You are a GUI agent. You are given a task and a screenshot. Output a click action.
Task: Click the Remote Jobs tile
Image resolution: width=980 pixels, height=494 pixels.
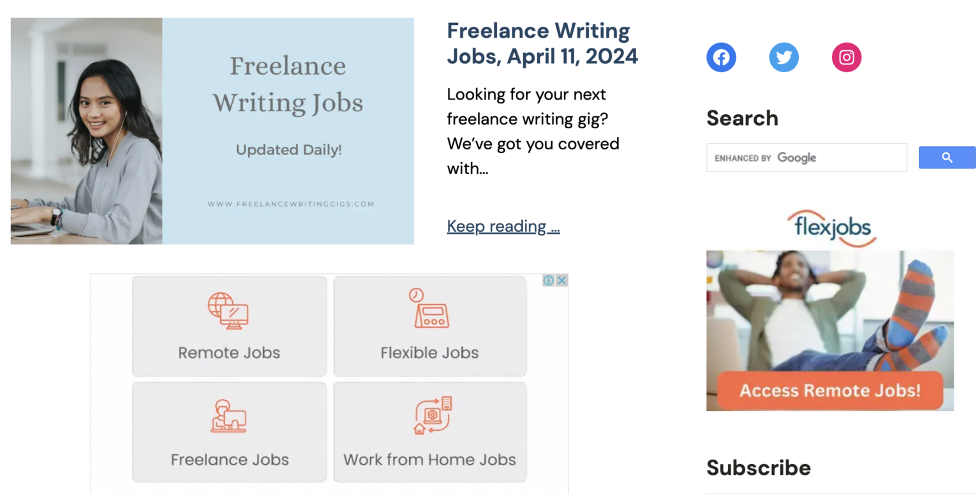[229, 326]
